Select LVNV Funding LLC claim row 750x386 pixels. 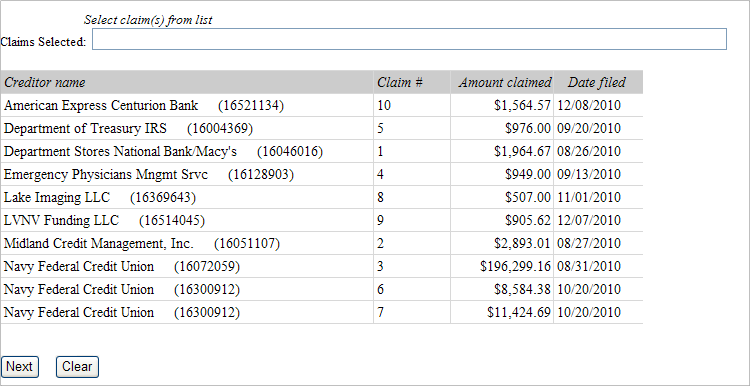point(321,220)
